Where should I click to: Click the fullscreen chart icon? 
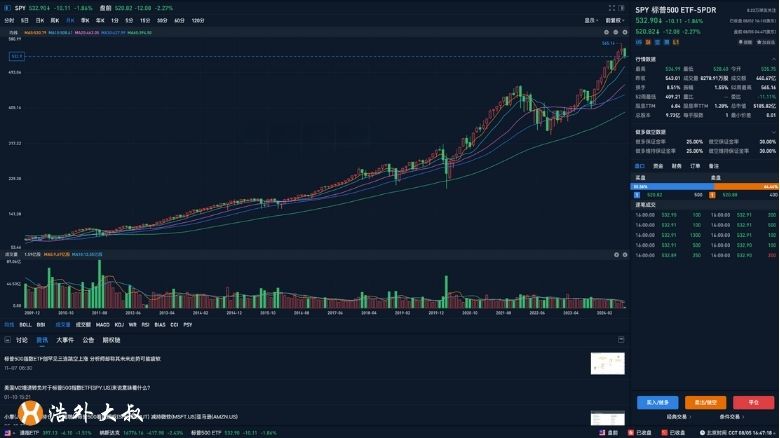(x=612, y=8)
